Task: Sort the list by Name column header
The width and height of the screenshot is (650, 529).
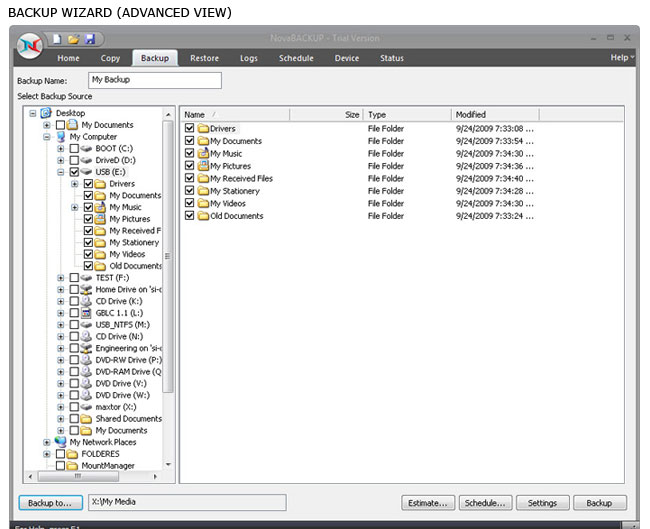Action: pyautogui.click(x=235, y=114)
